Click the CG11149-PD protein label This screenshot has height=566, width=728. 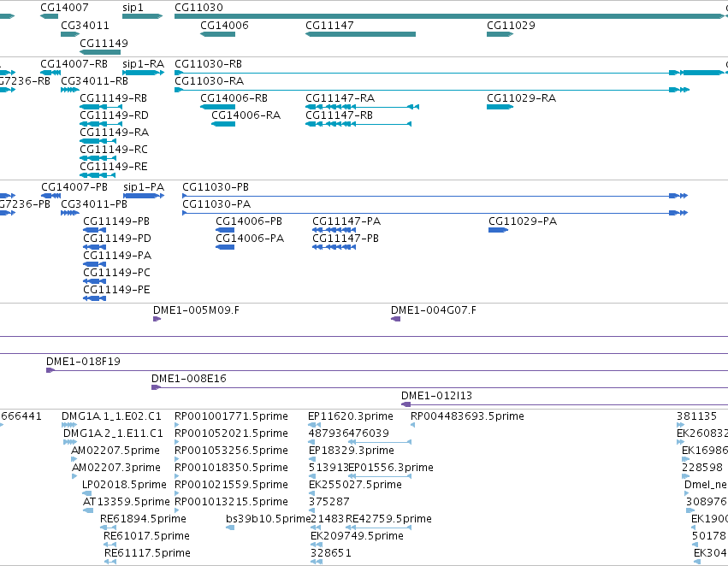pos(117,239)
